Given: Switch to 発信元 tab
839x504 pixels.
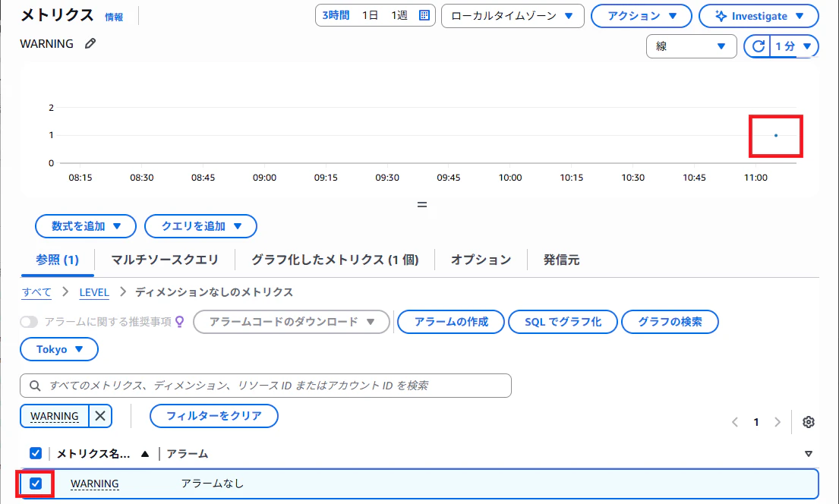Looking at the screenshot, I should [x=561, y=260].
